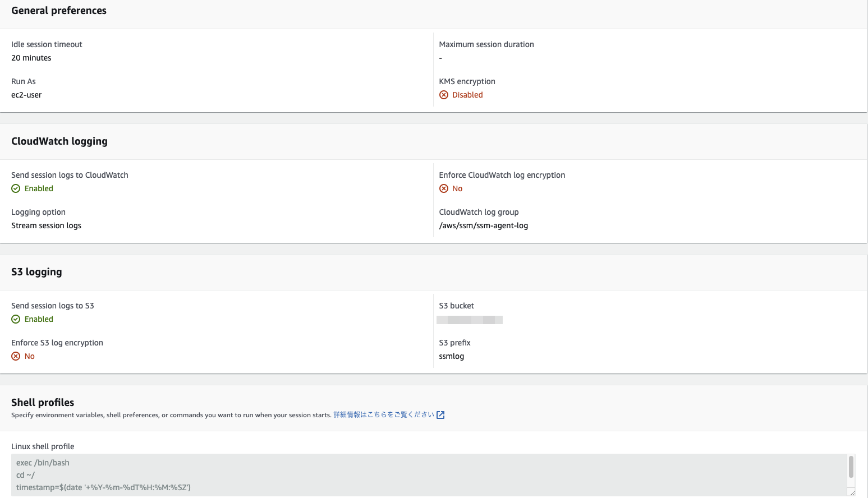Viewport: 868px width, 498px height.
Task: Select the Stream session logs option text
Action: 46,225
